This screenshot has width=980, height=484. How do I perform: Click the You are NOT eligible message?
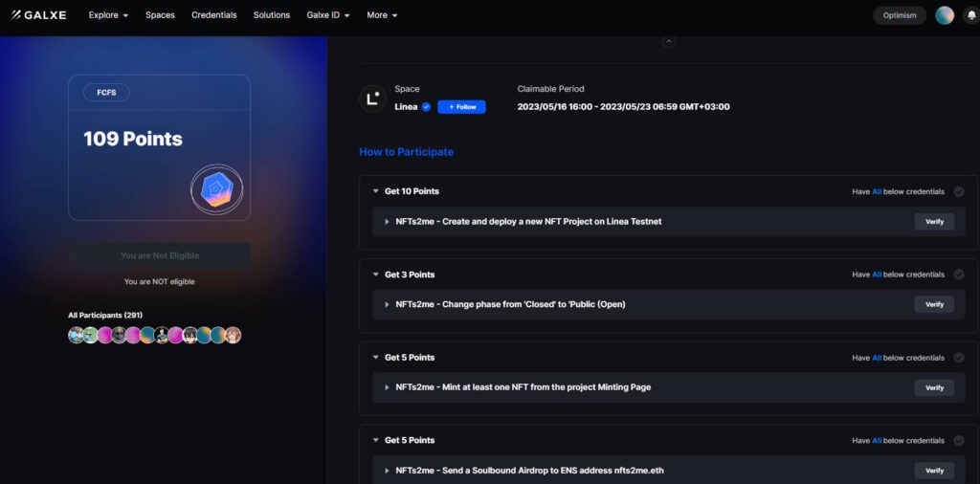pyautogui.click(x=160, y=281)
